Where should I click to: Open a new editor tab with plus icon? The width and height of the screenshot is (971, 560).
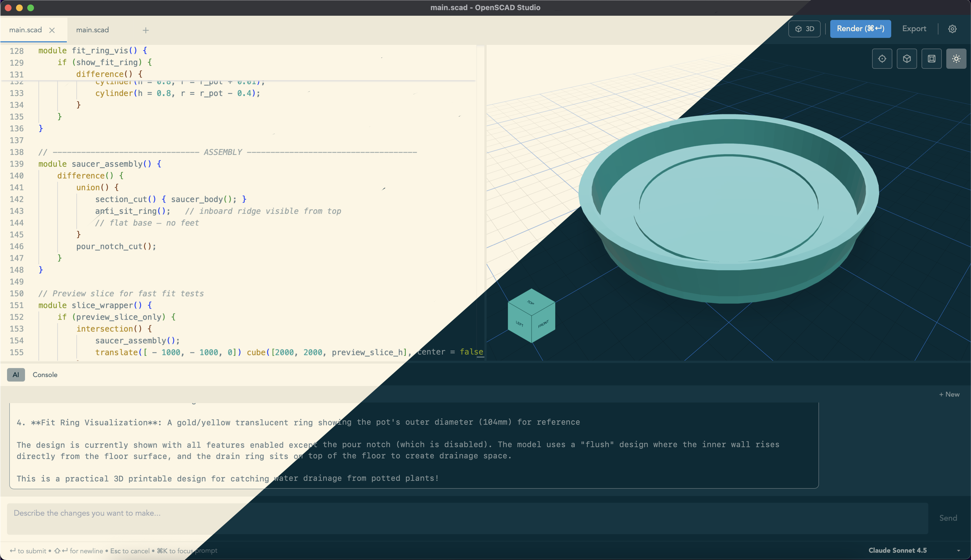[146, 30]
